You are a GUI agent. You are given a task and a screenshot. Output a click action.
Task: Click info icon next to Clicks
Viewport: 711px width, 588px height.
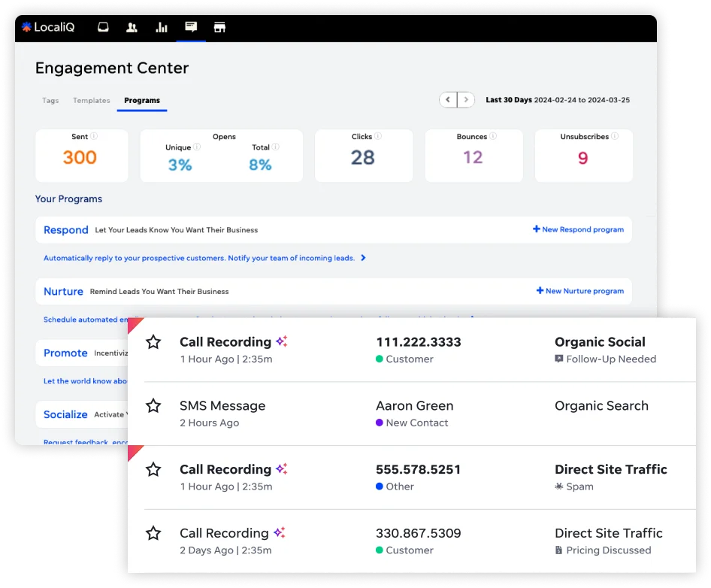click(x=378, y=136)
